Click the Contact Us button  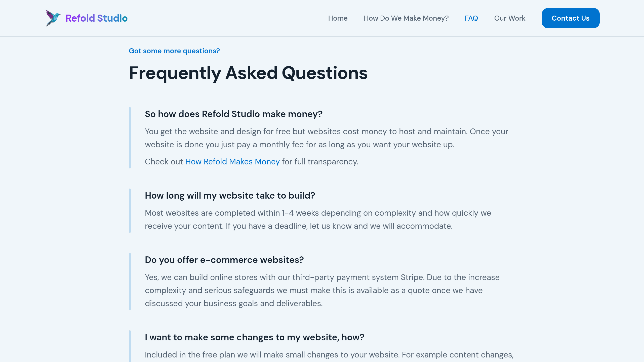(x=570, y=18)
